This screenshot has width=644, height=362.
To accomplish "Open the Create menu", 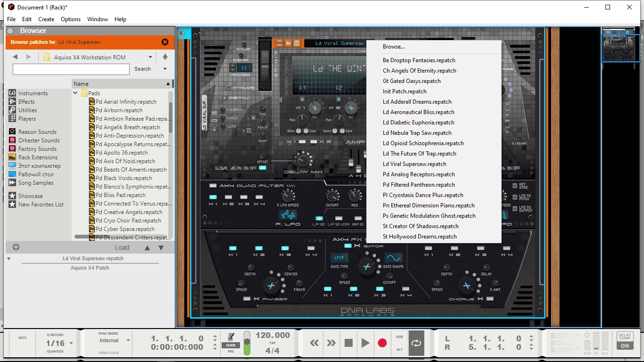I will (x=46, y=19).
